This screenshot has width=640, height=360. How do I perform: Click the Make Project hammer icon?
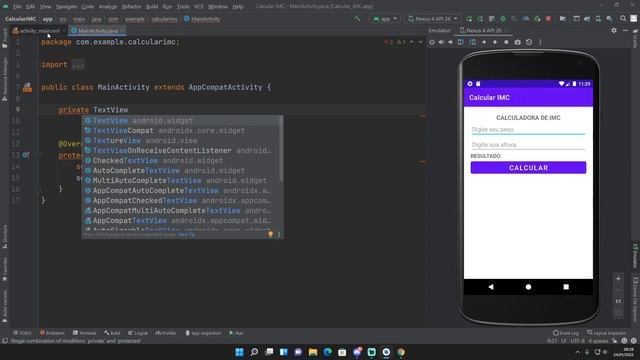[357, 19]
